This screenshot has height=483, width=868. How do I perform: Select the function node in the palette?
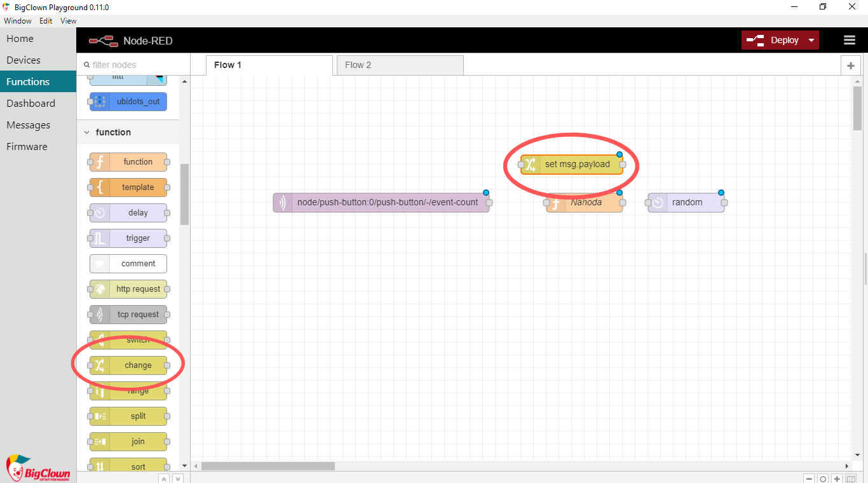pos(128,162)
